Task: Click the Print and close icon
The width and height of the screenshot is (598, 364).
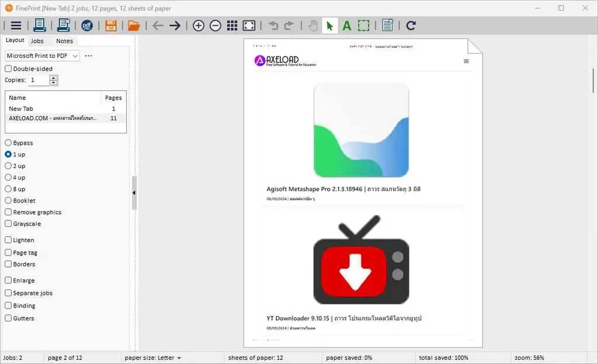Action: [63, 26]
